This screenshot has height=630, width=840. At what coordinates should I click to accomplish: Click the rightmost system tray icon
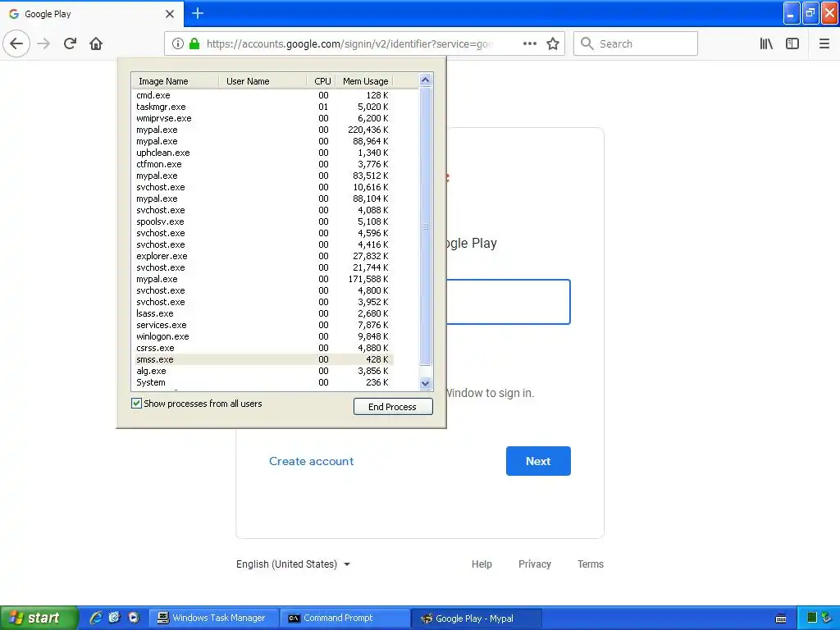coord(827,619)
